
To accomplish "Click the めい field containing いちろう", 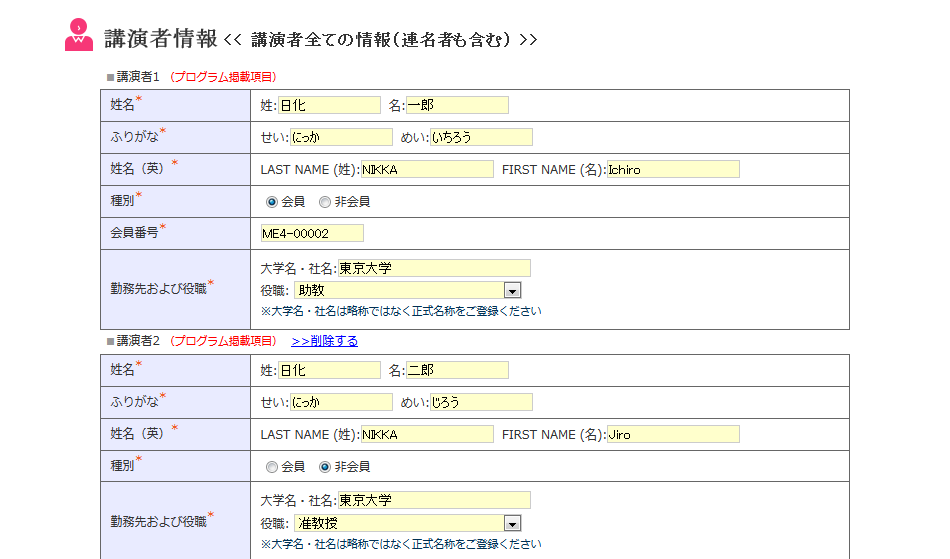I will point(481,137).
